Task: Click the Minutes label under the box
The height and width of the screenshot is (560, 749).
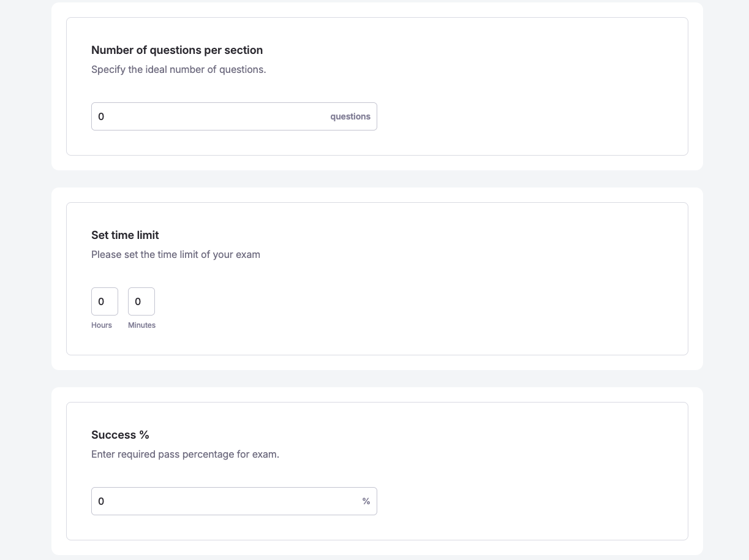Action: [141, 325]
